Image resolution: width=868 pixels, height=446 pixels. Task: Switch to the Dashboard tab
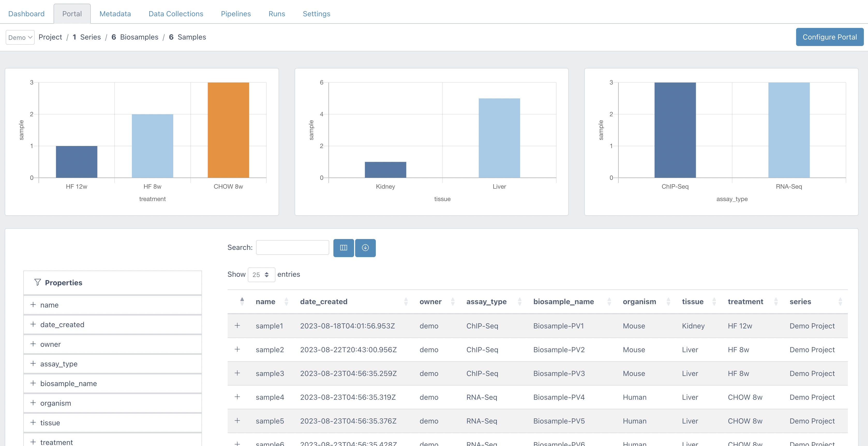(26, 14)
